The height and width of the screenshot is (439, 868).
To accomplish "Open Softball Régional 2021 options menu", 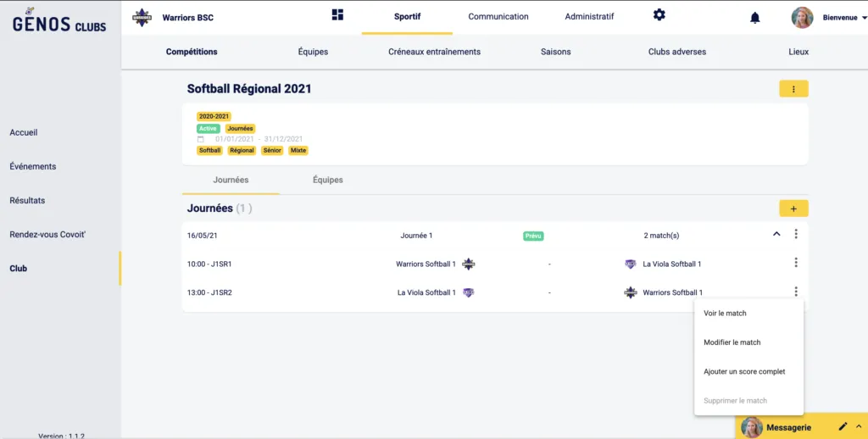I will 793,89.
